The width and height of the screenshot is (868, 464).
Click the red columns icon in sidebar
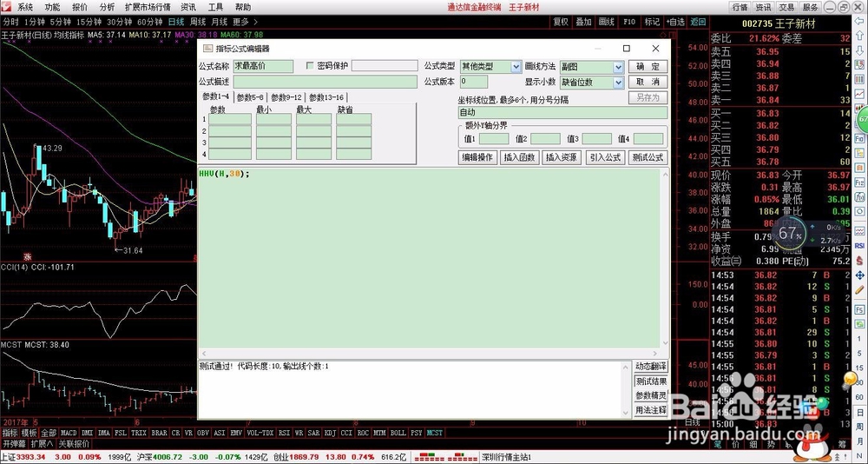(859, 79)
